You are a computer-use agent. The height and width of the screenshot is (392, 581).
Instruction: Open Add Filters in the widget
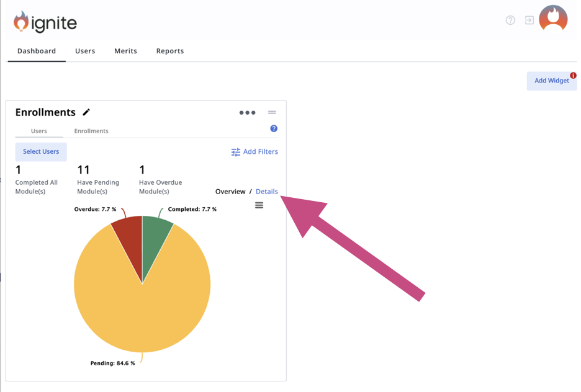(254, 151)
